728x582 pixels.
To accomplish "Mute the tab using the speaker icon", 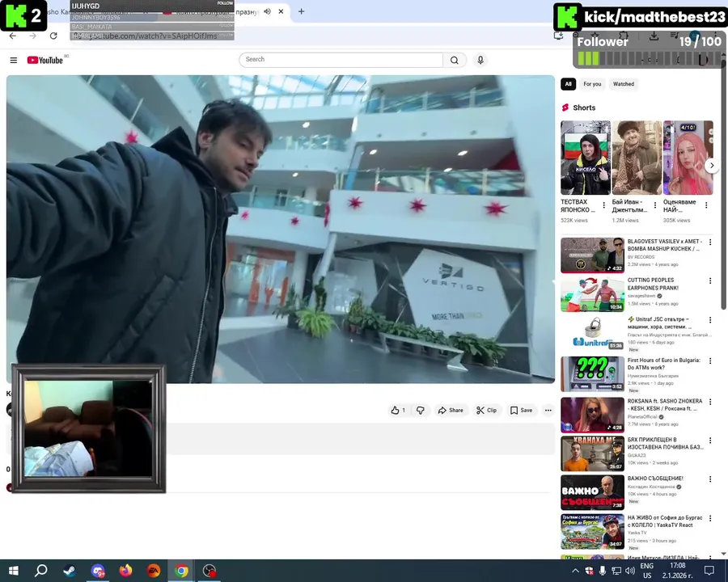I will (x=268, y=11).
